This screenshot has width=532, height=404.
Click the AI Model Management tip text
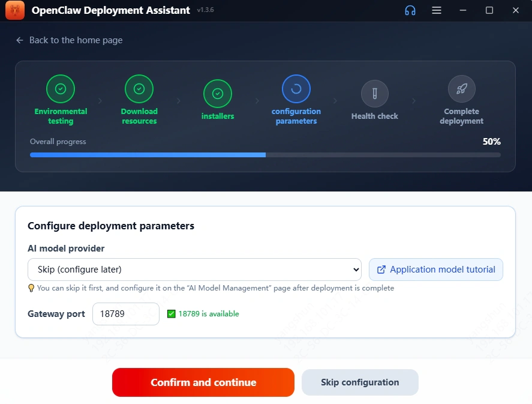click(215, 288)
